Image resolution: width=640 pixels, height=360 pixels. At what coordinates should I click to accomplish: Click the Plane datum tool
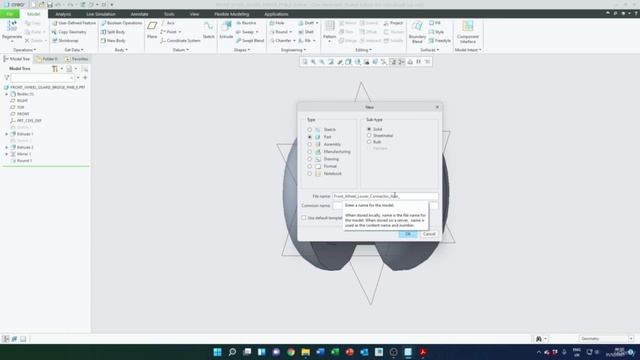coord(152,30)
